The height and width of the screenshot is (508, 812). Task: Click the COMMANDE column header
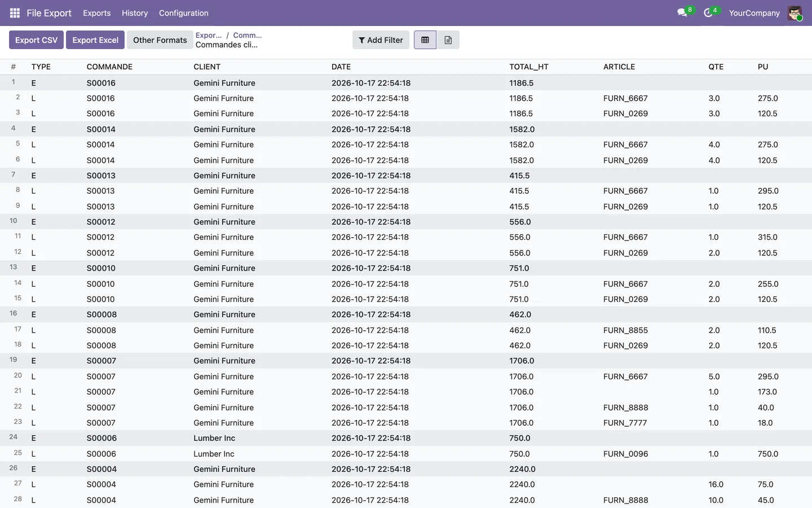coord(109,67)
